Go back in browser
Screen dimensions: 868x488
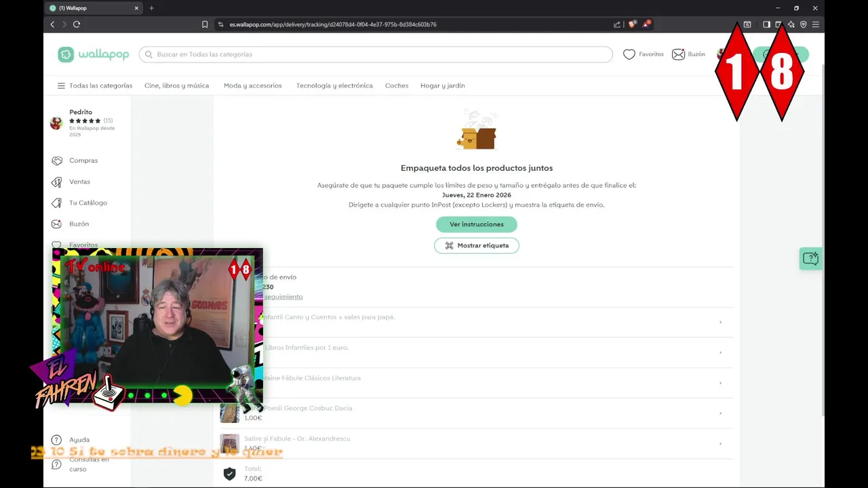[x=52, y=24]
